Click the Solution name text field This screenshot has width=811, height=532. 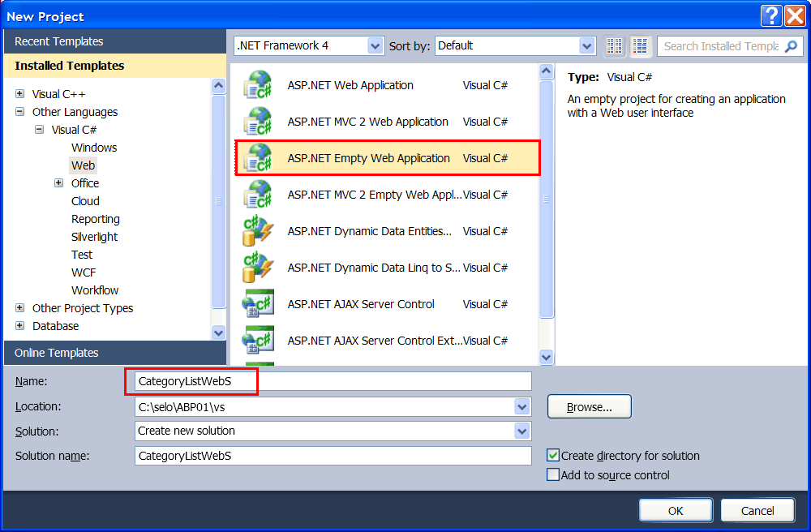click(333, 456)
